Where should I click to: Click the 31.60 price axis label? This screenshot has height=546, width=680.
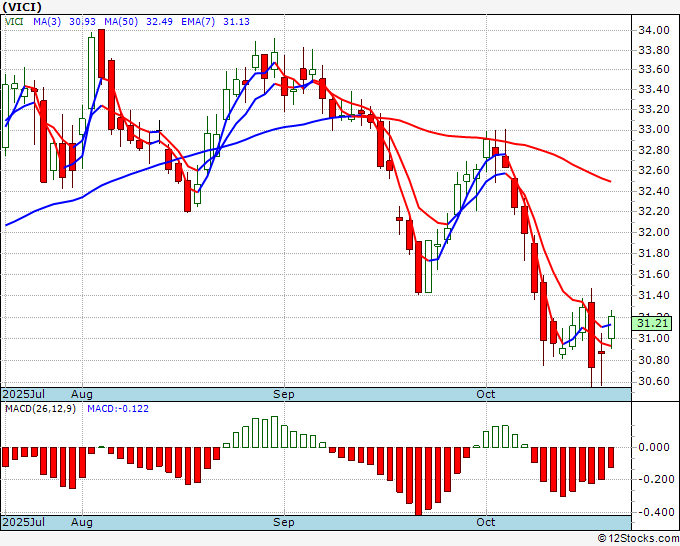click(x=654, y=274)
